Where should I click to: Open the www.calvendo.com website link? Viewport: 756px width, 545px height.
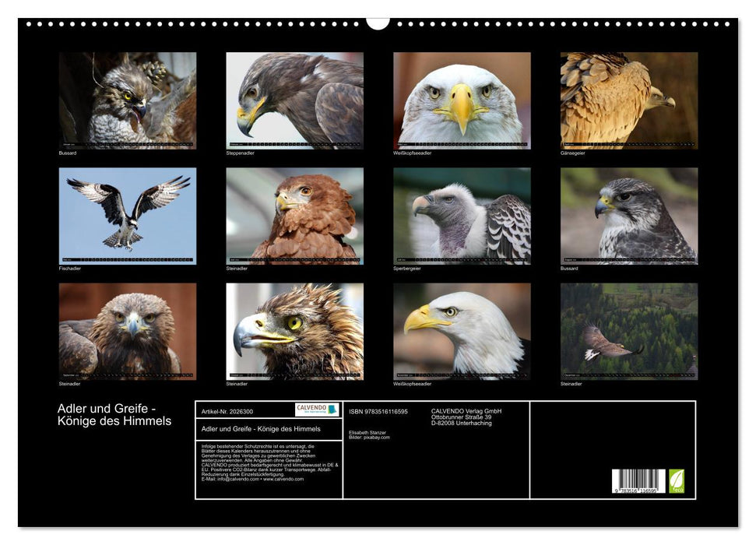click(x=283, y=479)
